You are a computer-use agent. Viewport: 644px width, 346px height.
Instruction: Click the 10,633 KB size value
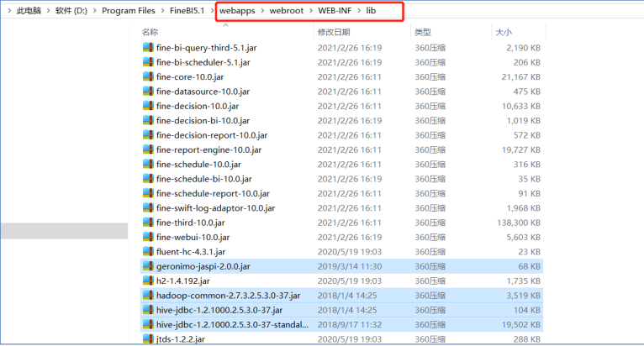520,106
